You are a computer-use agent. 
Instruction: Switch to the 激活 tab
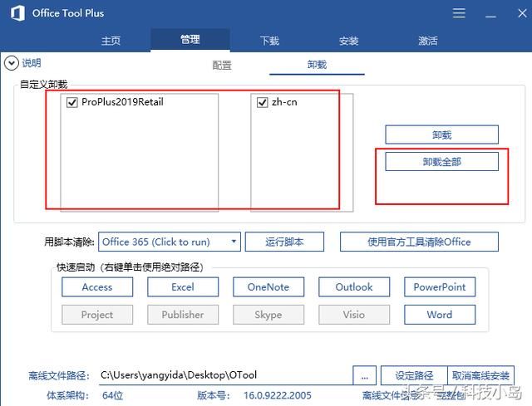427,41
